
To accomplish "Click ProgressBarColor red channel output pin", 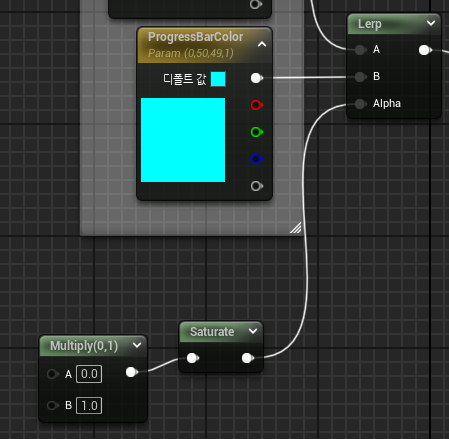I will tap(256, 105).
